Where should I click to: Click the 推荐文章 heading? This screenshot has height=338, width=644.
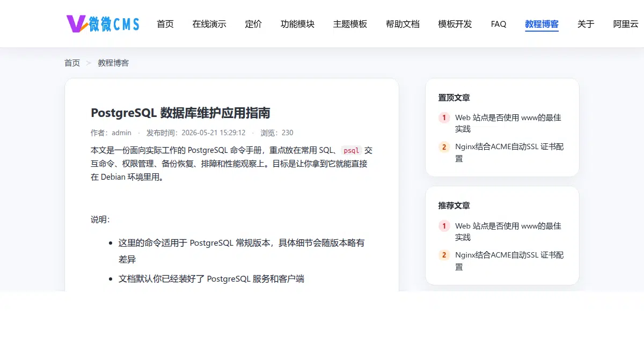tap(454, 205)
